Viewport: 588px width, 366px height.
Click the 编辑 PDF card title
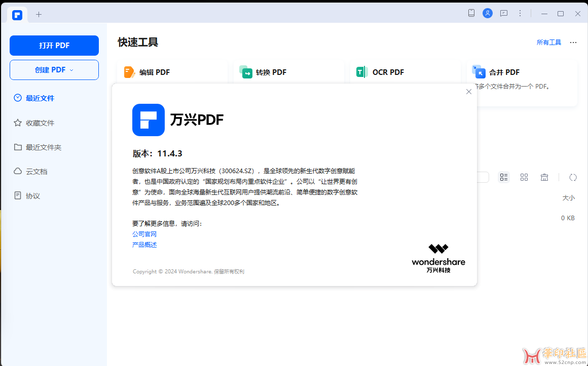click(x=155, y=72)
